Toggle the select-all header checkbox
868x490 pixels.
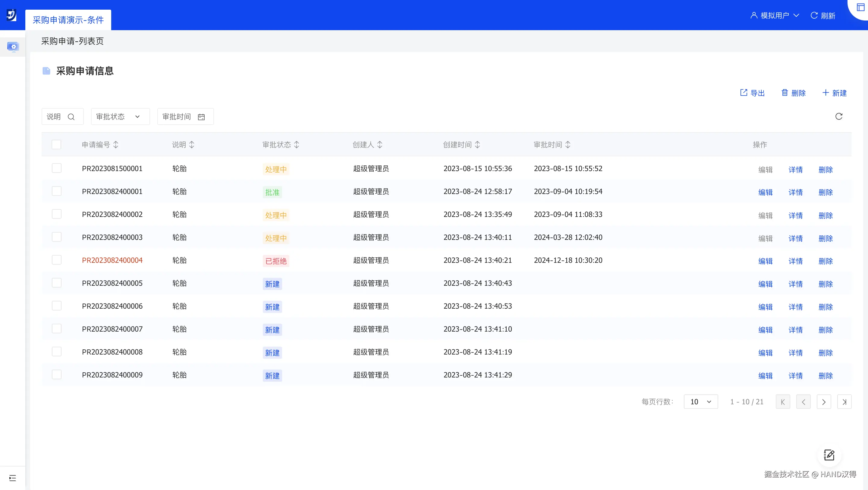pos(56,145)
